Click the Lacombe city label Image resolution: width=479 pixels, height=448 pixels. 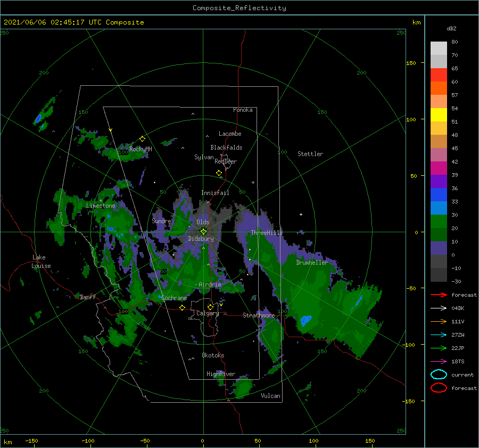pyautogui.click(x=230, y=134)
